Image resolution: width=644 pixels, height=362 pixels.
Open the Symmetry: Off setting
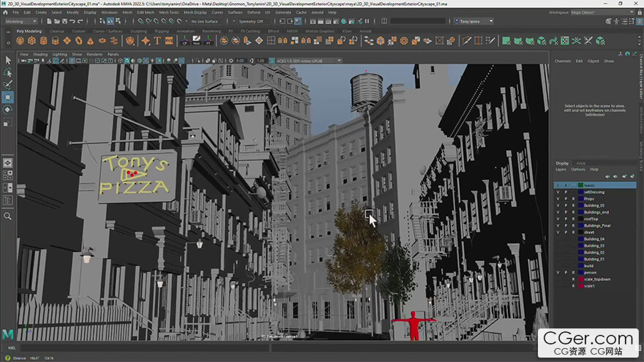click(x=251, y=21)
